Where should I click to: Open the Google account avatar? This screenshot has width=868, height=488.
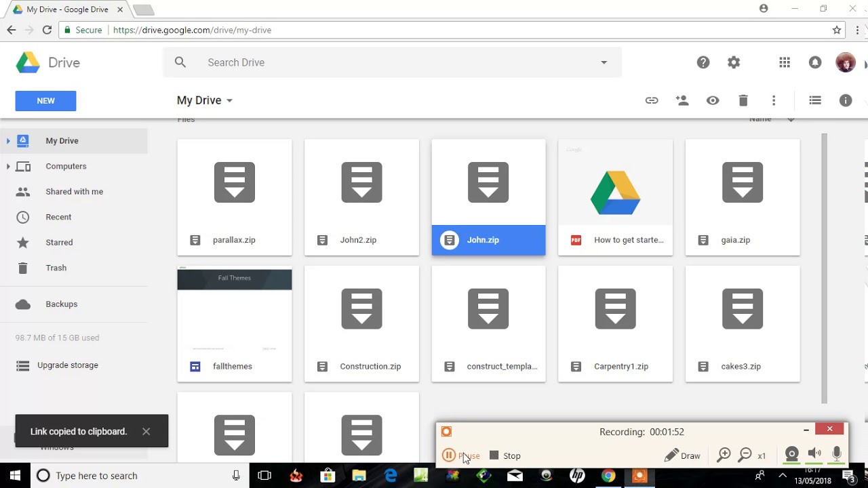pyautogui.click(x=846, y=62)
